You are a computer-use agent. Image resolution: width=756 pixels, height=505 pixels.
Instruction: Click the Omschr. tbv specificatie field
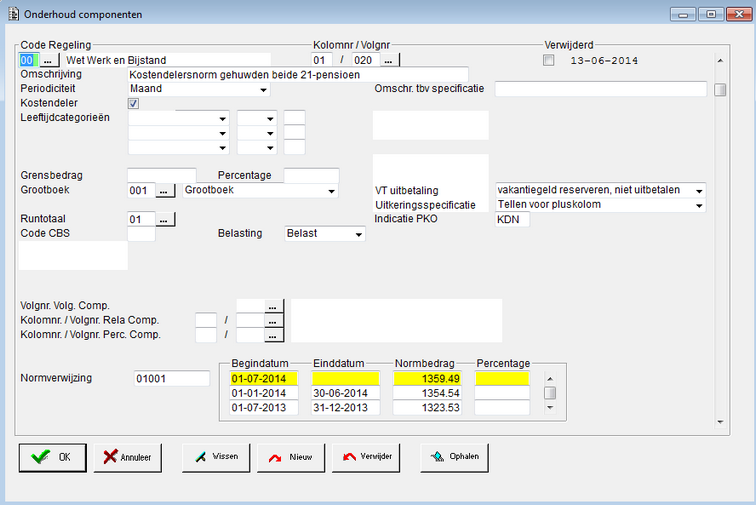(601, 89)
